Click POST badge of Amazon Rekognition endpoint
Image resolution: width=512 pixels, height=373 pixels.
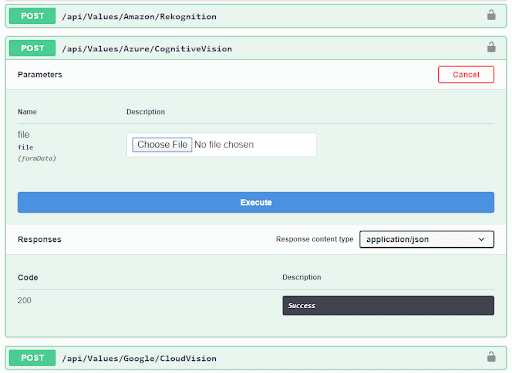32,16
